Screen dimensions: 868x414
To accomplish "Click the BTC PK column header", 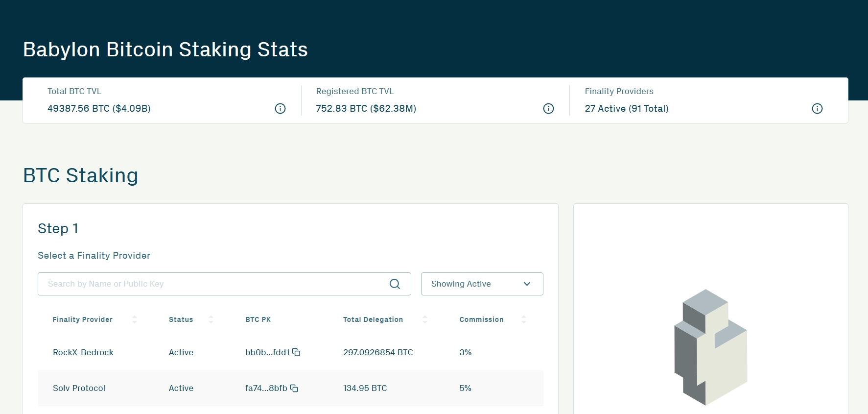I will point(258,319).
